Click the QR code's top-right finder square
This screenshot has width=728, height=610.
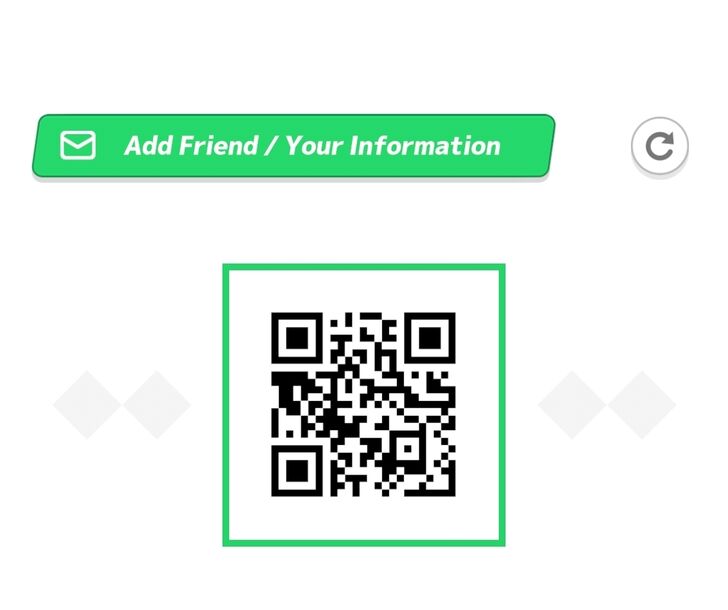(x=430, y=338)
